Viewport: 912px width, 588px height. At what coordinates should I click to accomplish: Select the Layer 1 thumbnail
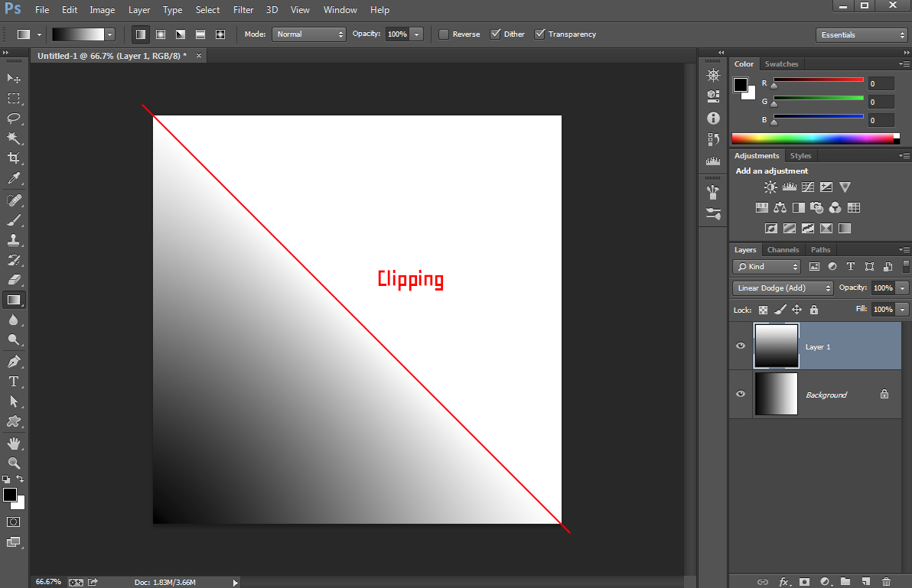776,346
